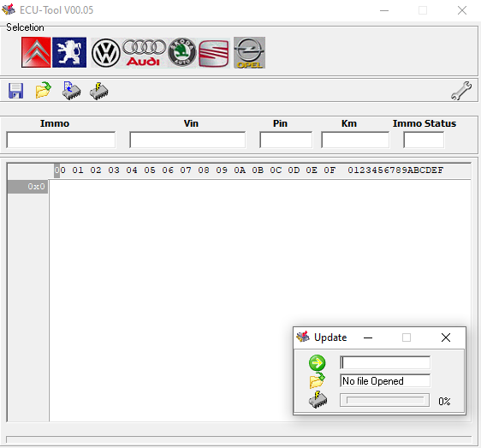Save file with the floppy disk icon
This screenshot has height=448, width=481.
click(16, 91)
